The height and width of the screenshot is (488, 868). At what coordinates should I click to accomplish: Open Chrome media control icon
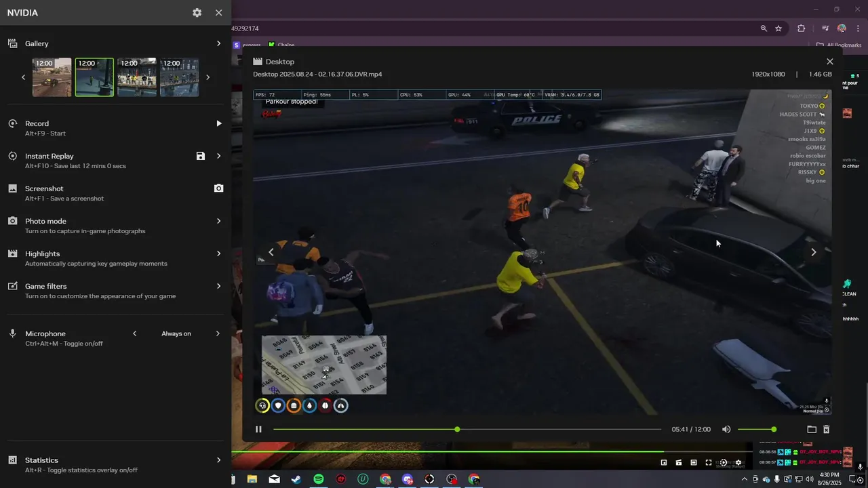coord(825,28)
